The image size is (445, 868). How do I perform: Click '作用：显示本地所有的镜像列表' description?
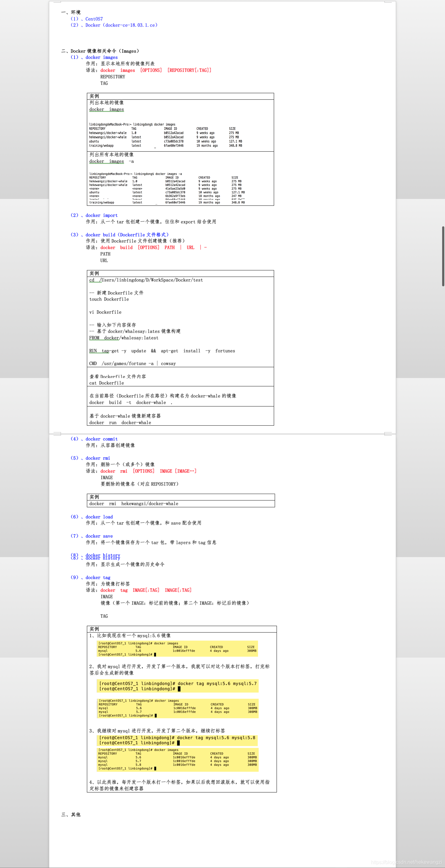pos(120,63)
